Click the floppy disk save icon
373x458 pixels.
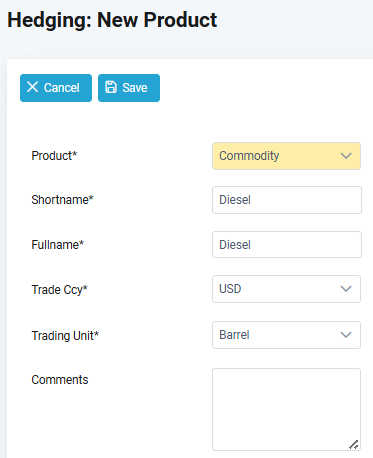[x=111, y=87]
